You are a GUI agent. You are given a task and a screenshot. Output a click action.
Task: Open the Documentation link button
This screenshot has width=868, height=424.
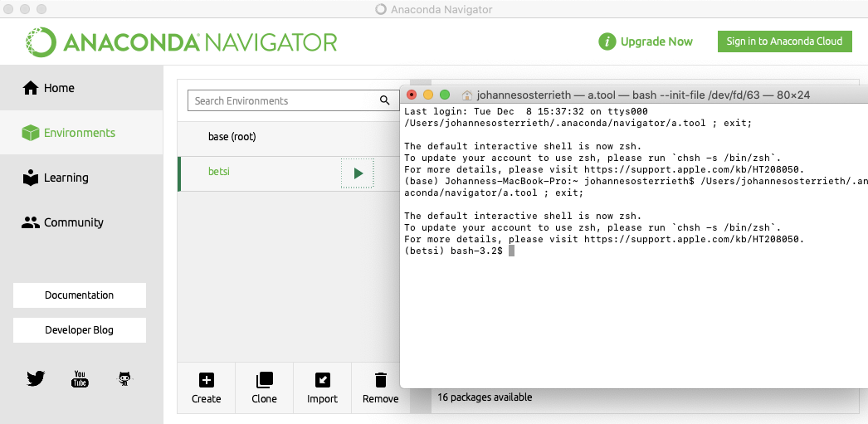click(x=79, y=295)
